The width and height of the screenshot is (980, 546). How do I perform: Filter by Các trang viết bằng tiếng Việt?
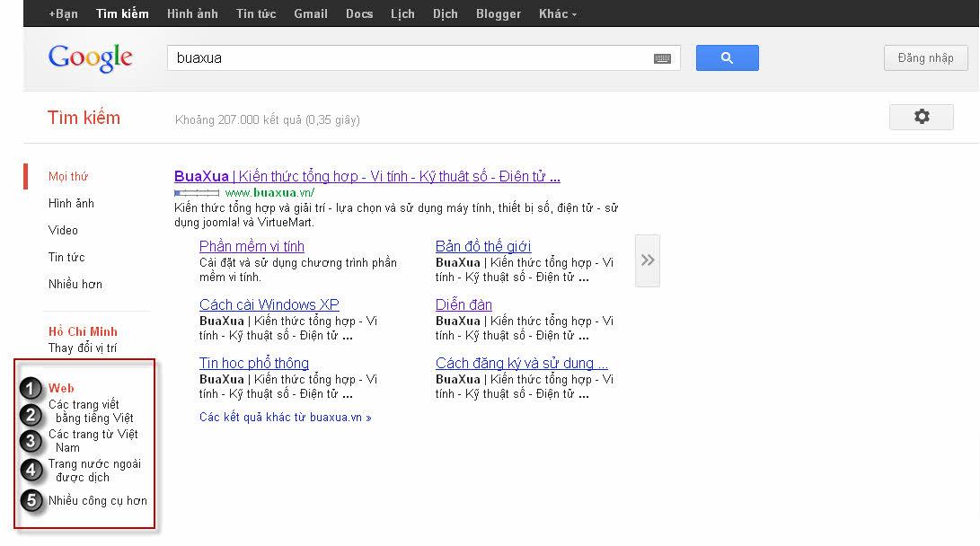92,411
